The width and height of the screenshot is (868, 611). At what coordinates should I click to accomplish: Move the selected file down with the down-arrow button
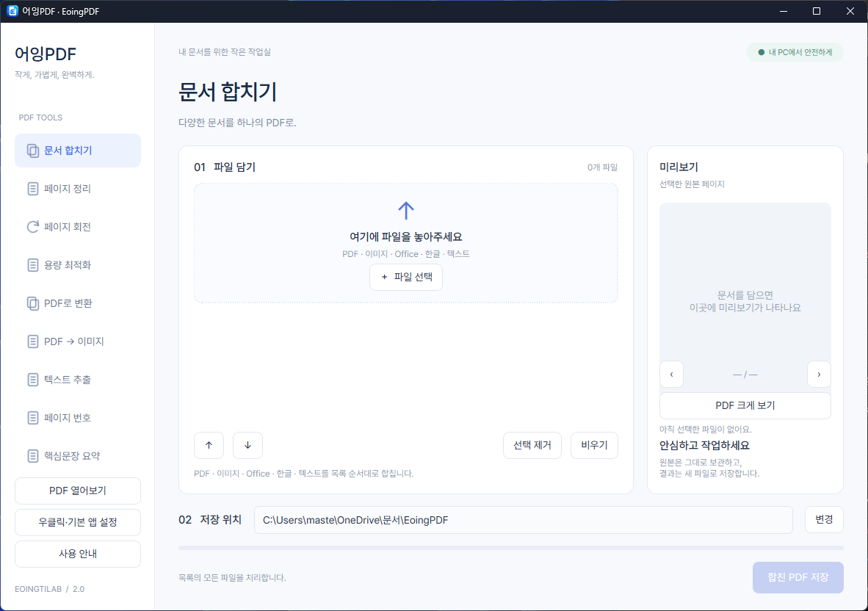pos(247,446)
